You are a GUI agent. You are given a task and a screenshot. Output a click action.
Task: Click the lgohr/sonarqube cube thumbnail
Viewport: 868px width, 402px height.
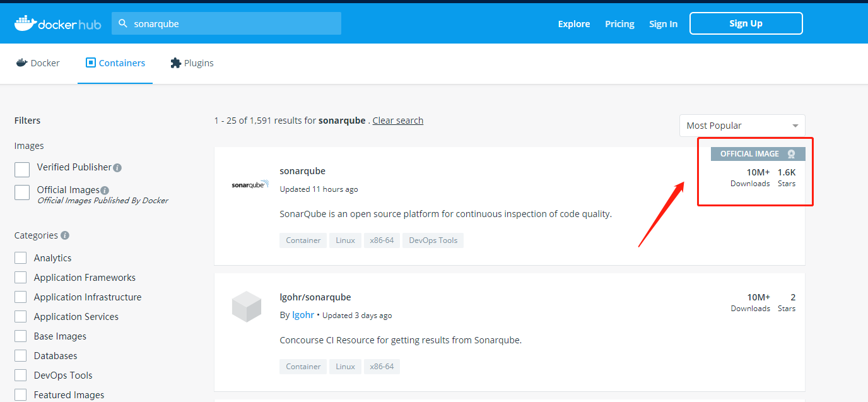247,307
